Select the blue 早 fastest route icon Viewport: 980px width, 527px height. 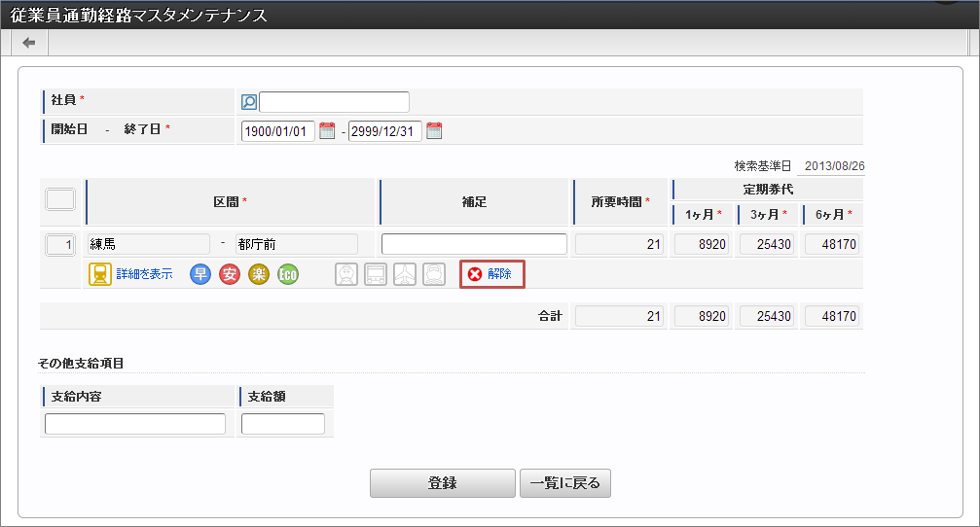pyautogui.click(x=200, y=274)
